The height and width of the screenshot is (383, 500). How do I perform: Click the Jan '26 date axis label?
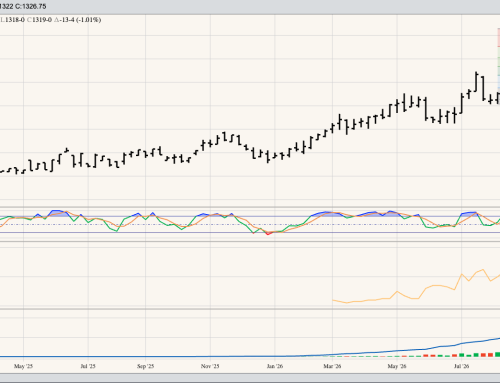275,366
